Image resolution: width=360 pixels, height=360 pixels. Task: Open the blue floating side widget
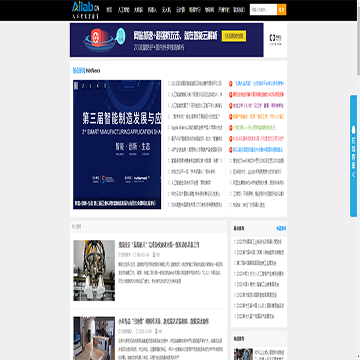pyautogui.click(x=353, y=156)
